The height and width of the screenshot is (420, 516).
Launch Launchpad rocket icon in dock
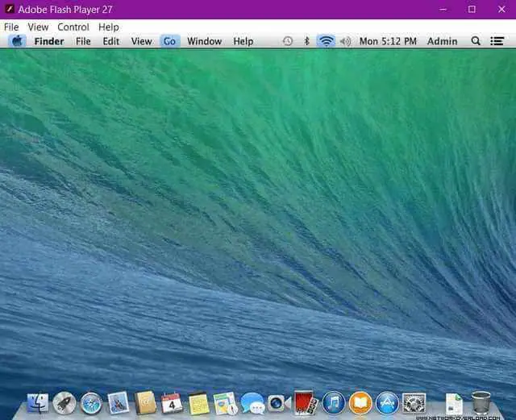click(x=64, y=403)
